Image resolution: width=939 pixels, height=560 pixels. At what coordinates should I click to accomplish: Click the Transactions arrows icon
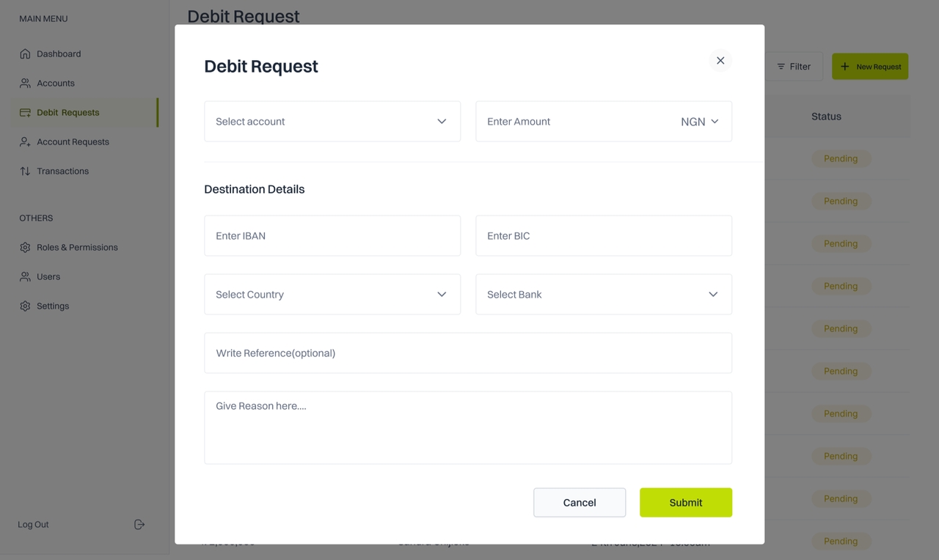coord(25,171)
